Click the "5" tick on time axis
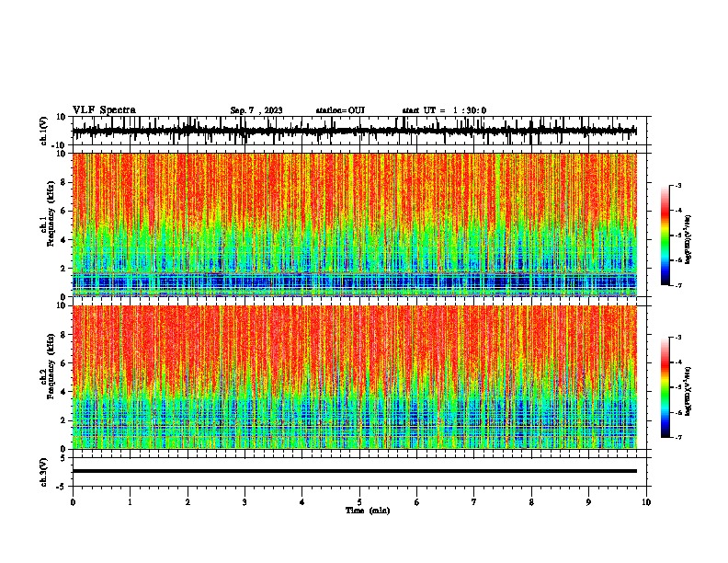The height and width of the screenshot is (563, 728). click(x=359, y=501)
